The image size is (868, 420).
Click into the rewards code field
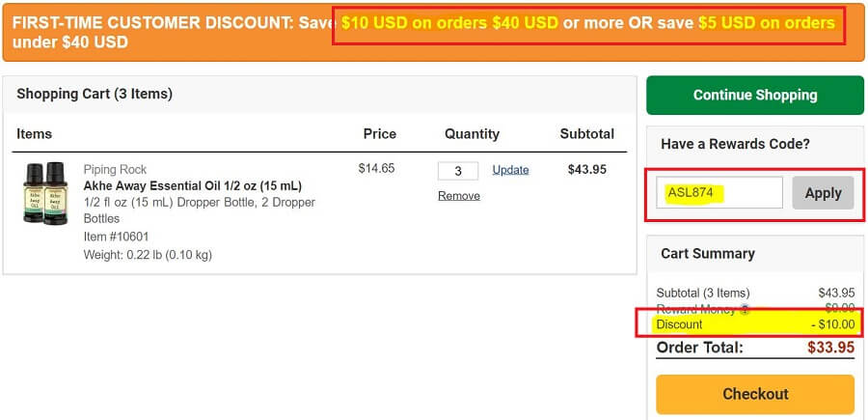coord(719,192)
